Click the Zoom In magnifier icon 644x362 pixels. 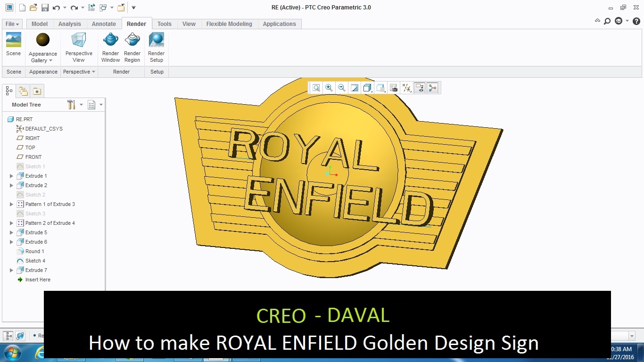(x=329, y=88)
